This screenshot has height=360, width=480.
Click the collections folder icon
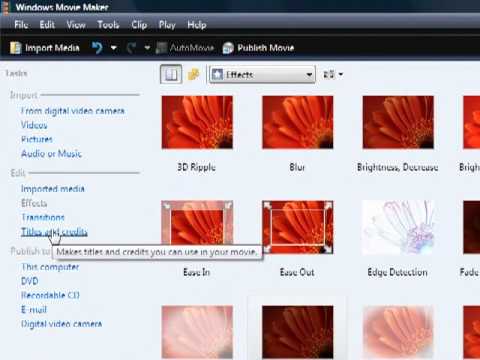(x=194, y=74)
